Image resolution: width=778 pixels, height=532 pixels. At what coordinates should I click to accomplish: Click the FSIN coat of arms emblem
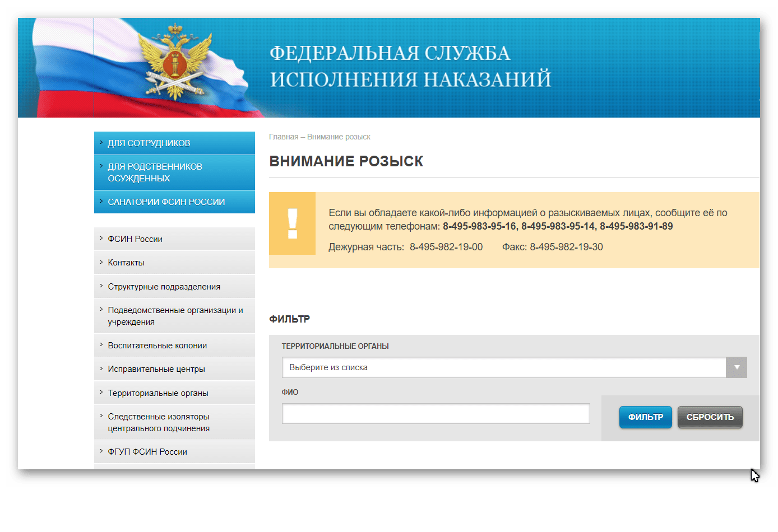click(x=175, y=62)
